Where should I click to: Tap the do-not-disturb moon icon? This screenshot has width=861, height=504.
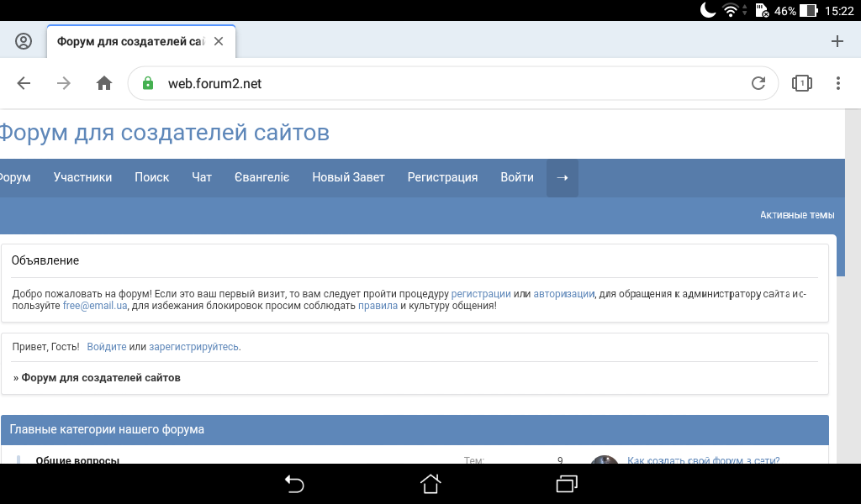click(x=708, y=10)
